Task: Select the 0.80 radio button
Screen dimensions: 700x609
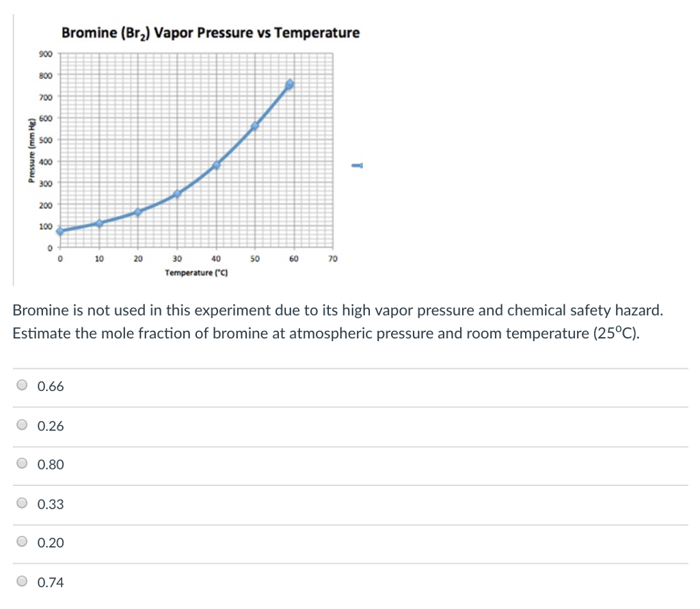Action: coord(21,463)
